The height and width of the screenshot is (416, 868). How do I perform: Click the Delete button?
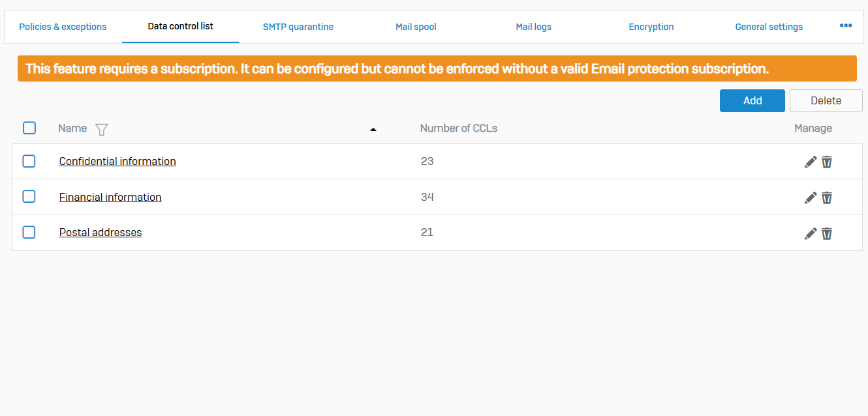point(826,100)
